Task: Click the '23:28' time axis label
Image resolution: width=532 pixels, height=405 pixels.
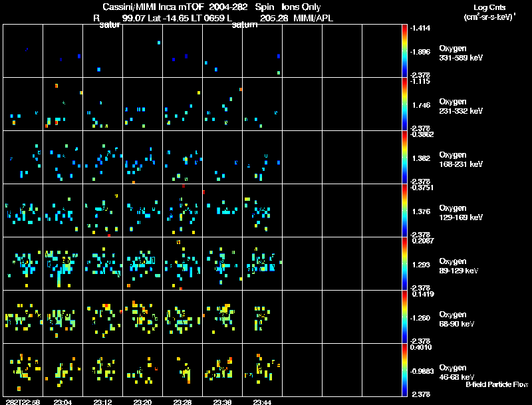Action: tap(182, 402)
